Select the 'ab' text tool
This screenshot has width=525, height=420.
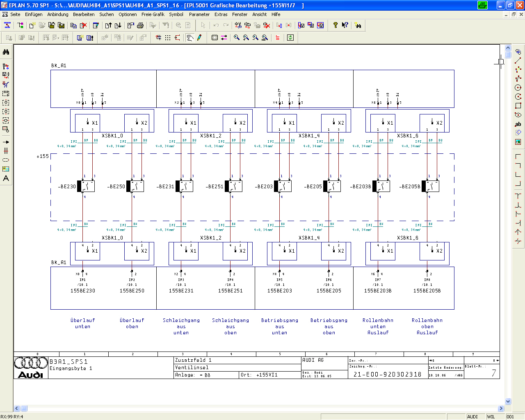pyautogui.click(x=518, y=124)
